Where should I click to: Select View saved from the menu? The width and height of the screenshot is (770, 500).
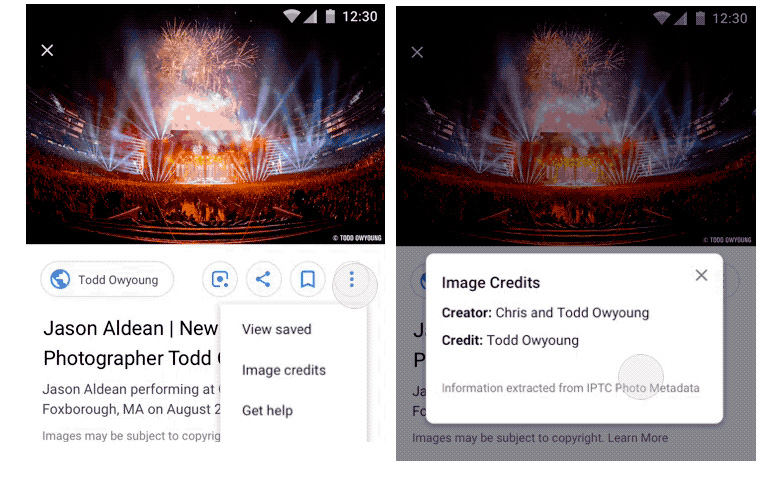[x=277, y=329]
